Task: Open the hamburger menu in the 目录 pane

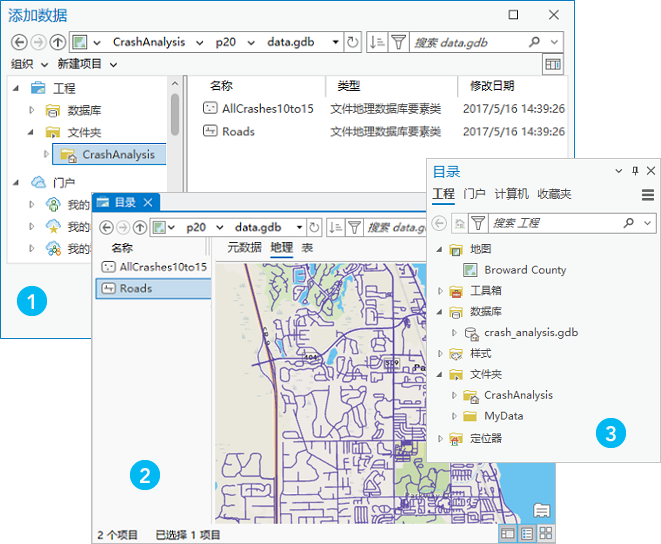Action: [x=648, y=194]
